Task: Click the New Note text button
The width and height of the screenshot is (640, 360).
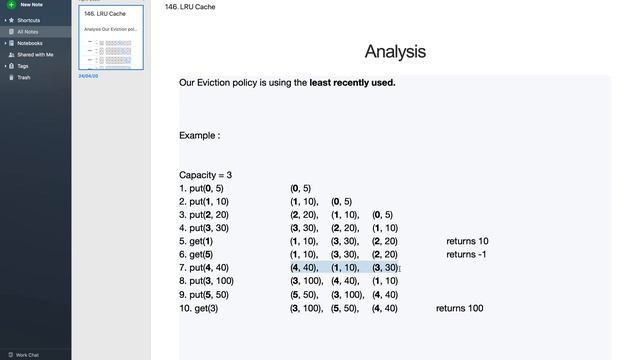Action: [31, 4]
